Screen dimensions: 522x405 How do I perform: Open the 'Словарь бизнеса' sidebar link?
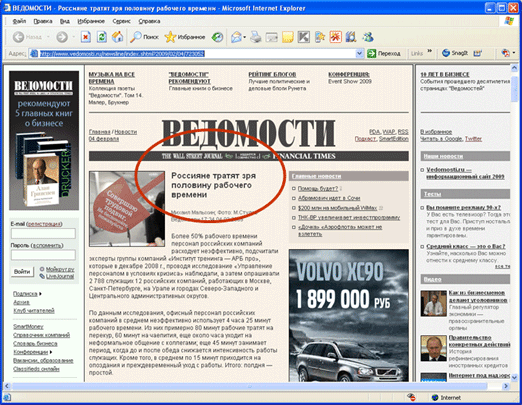point(35,343)
